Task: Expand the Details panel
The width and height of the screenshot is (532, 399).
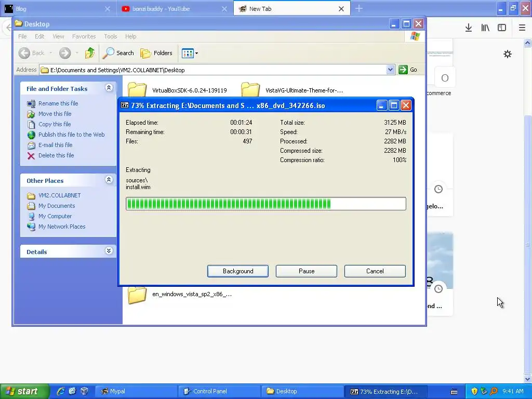Action: coord(109,251)
